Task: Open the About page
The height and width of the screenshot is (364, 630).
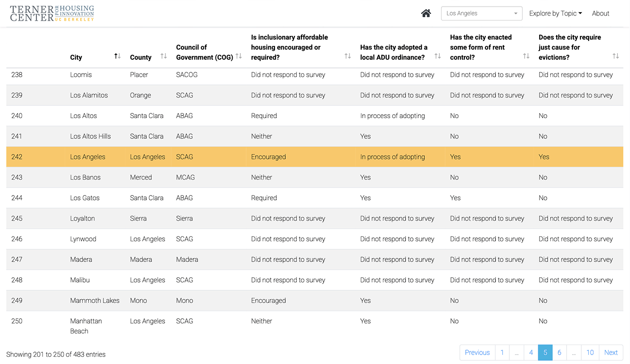Action: 600,13
